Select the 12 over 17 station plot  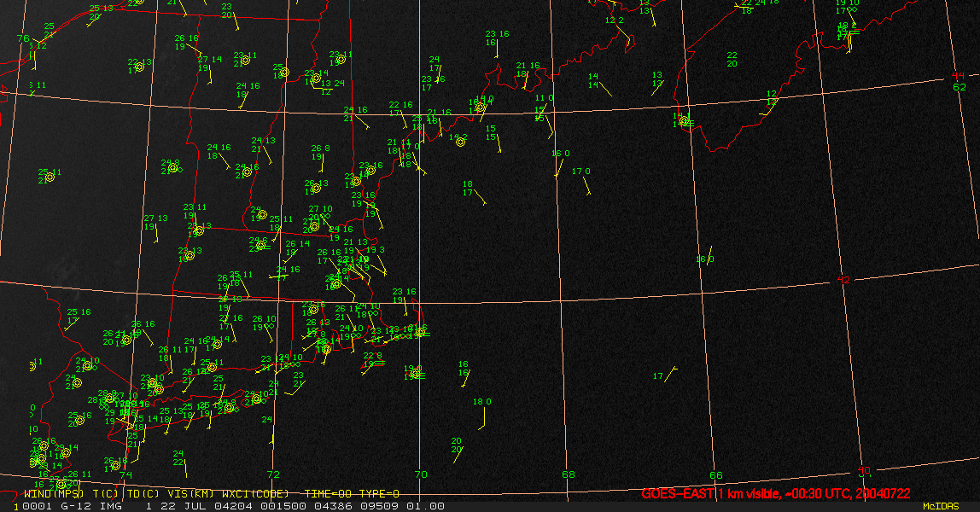point(769,102)
